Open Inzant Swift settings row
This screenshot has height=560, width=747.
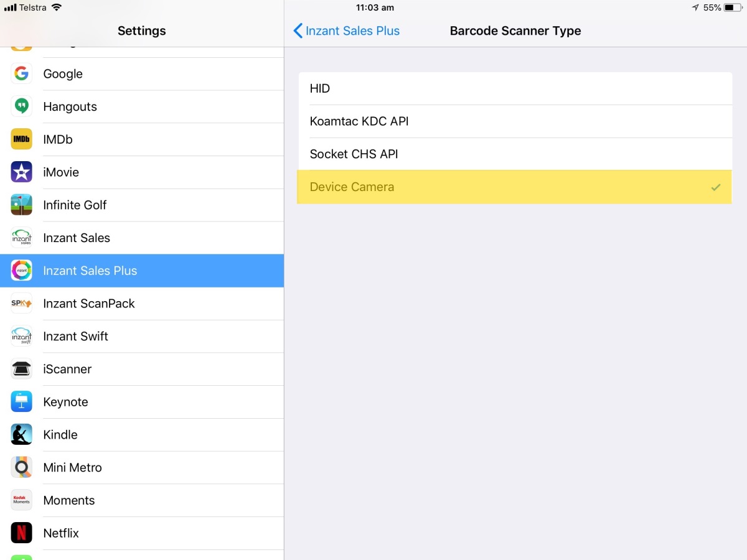click(142, 337)
